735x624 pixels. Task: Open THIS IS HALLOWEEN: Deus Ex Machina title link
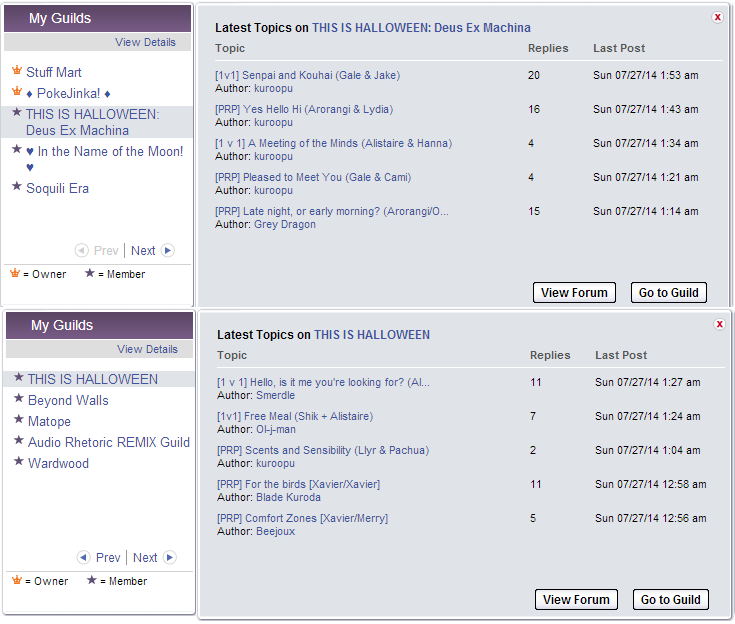point(421,28)
